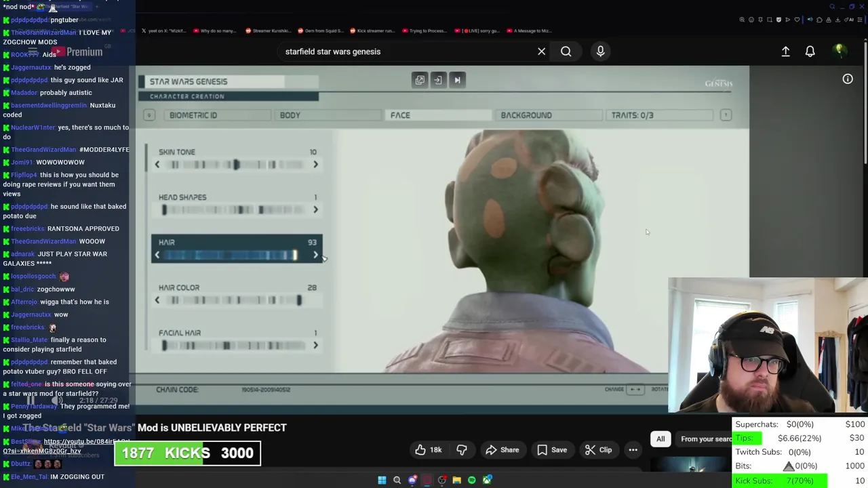Image resolution: width=868 pixels, height=488 pixels.
Task: Open browser tab 'Why do so many...'
Action: [216, 30]
